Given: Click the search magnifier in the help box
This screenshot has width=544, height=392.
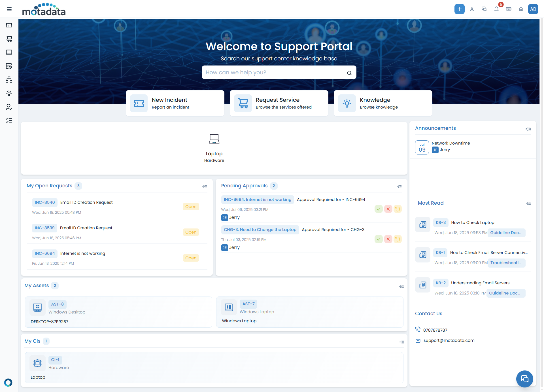Looking at the screenshot, I should [x=349, y=73].
